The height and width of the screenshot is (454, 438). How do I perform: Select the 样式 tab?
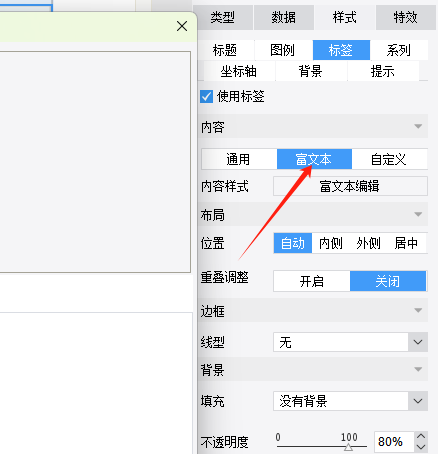pos(344,17)
